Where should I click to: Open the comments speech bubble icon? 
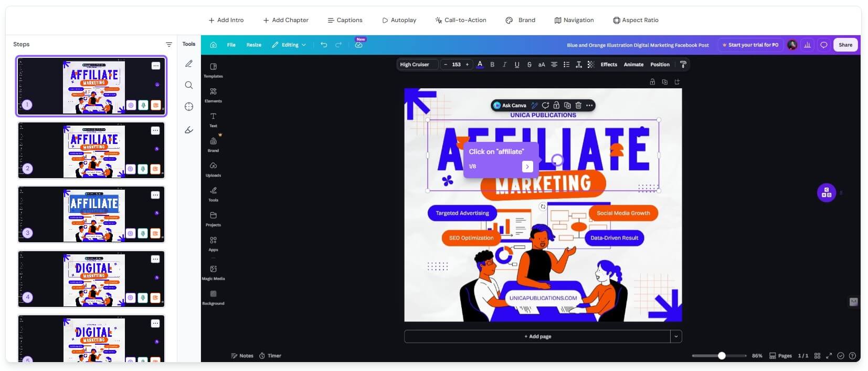824,45
